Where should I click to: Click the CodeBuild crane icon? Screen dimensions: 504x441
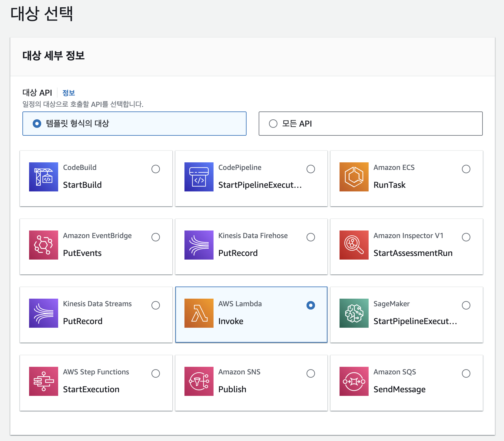pyautogui.click(x=44, y=177)
